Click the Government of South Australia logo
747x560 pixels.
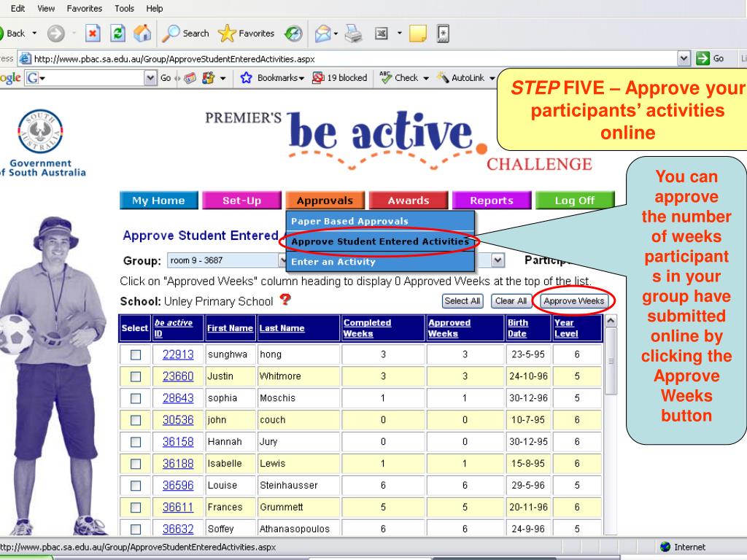click(41, 144)
